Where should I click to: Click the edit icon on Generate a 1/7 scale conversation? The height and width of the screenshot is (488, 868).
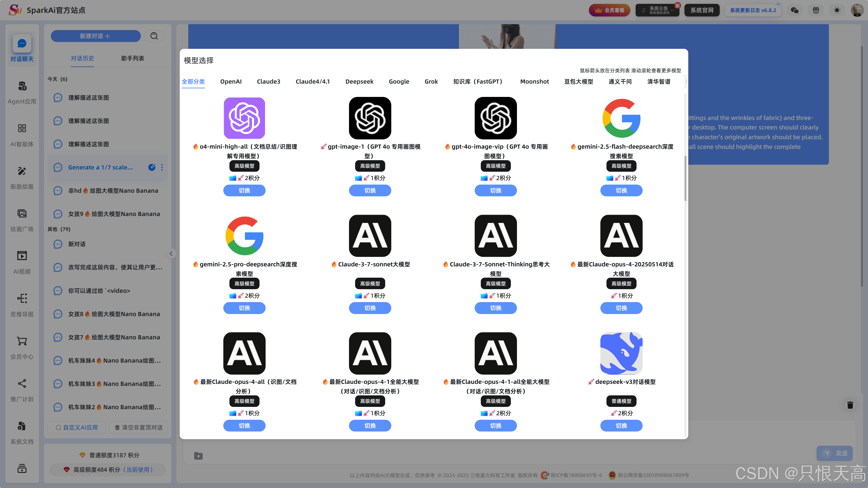coord(152,167)
